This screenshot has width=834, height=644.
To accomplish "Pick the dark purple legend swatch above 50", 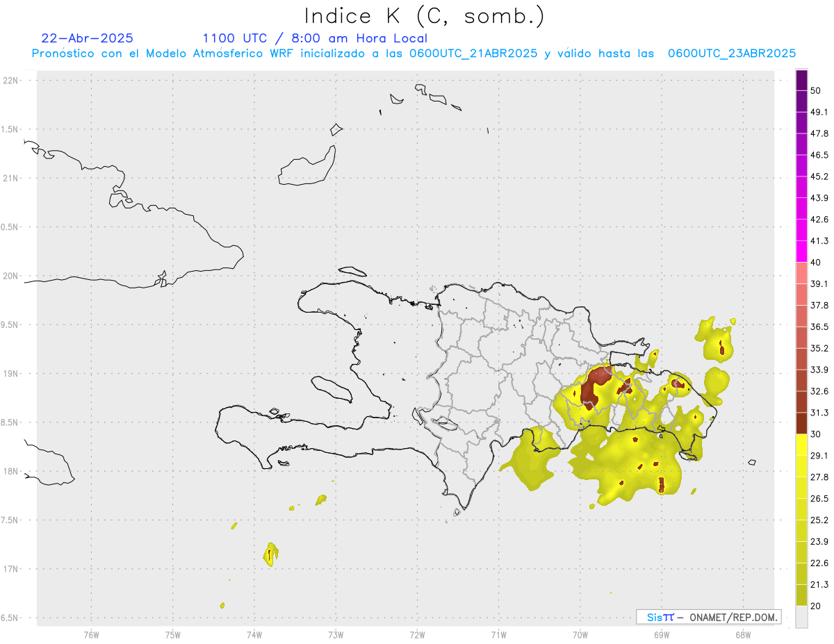I will click(801, 80).
